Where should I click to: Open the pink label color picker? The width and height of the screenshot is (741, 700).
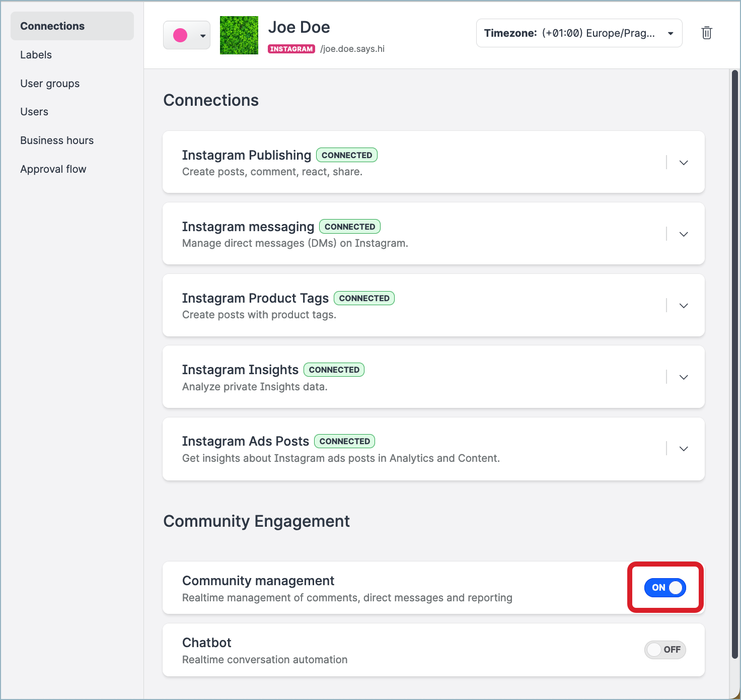186,35
